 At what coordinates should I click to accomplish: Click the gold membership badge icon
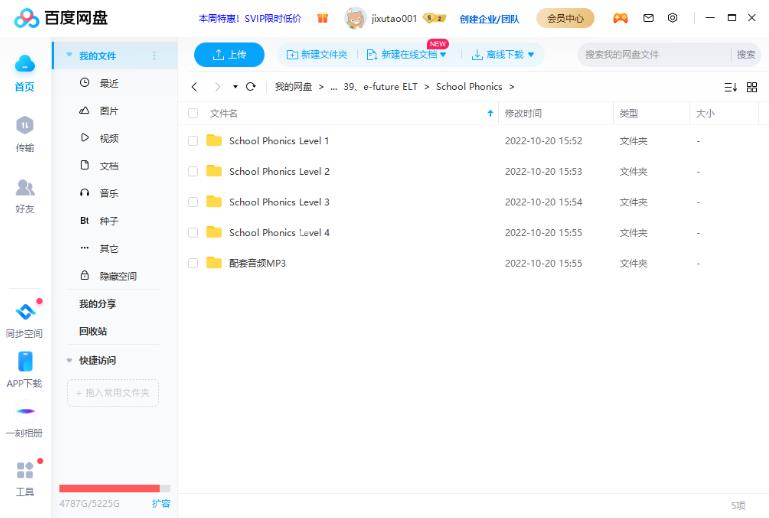click(435, 18)
